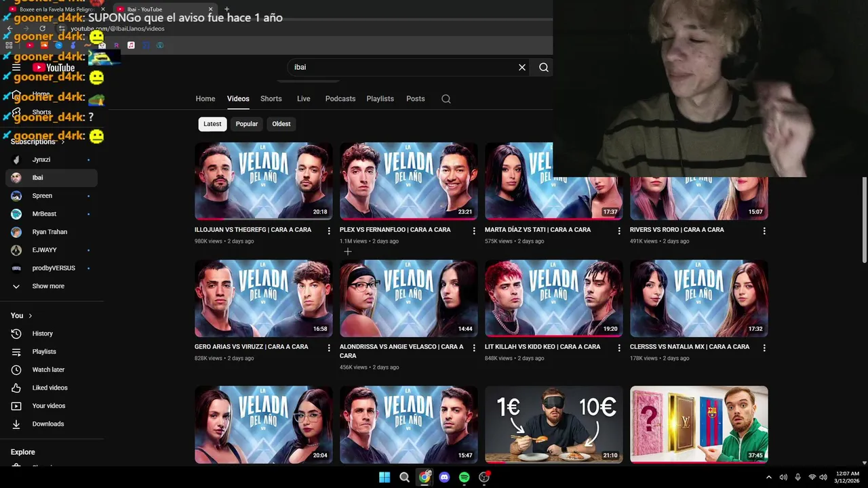Expand the You section chevron
The image size is (868, 488).
[30, 316]
